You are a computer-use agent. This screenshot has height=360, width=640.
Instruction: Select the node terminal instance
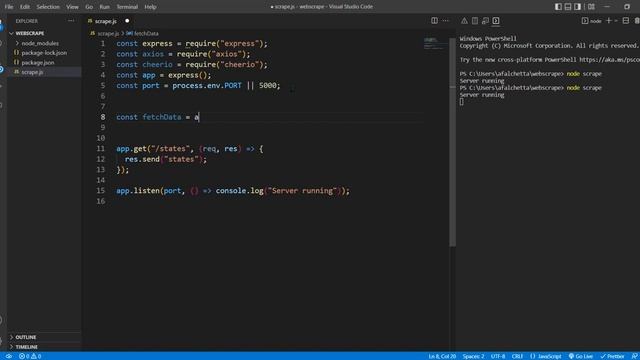(x=591, y=21)
